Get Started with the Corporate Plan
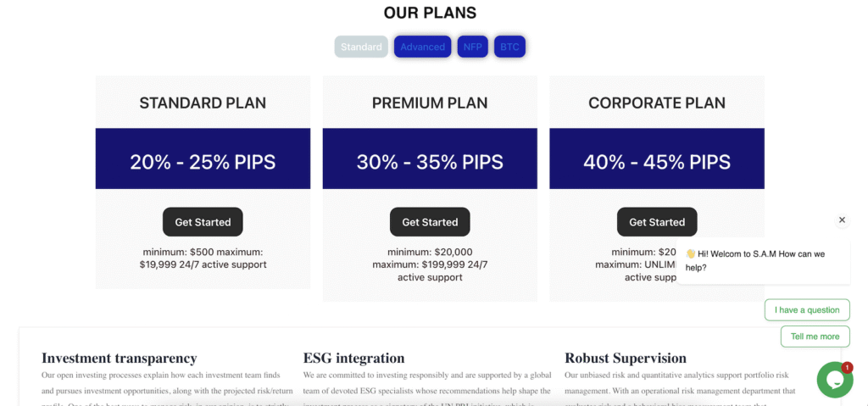Viewport: 868px width, 406px height. pyautogui.click(x=657, y=222)
